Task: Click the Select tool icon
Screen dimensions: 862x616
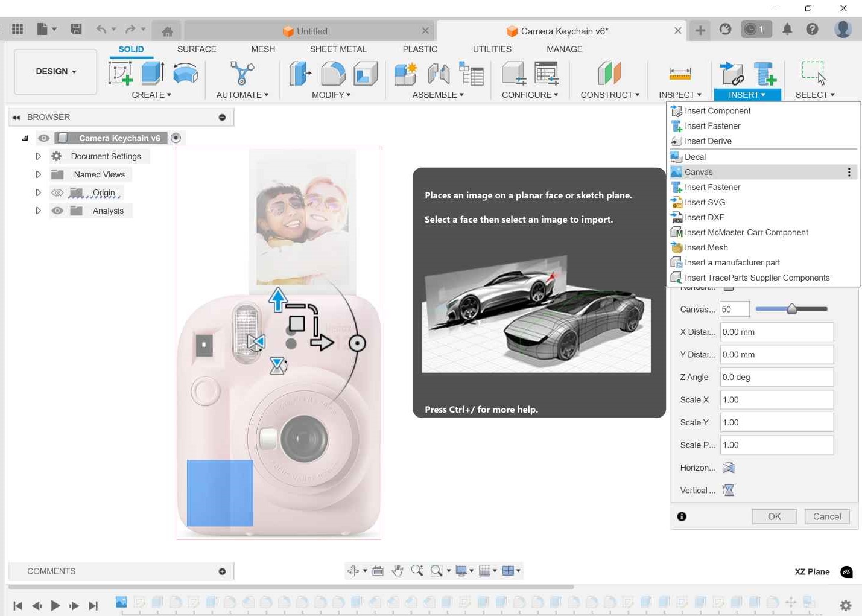Action: [x=814, y=73]
